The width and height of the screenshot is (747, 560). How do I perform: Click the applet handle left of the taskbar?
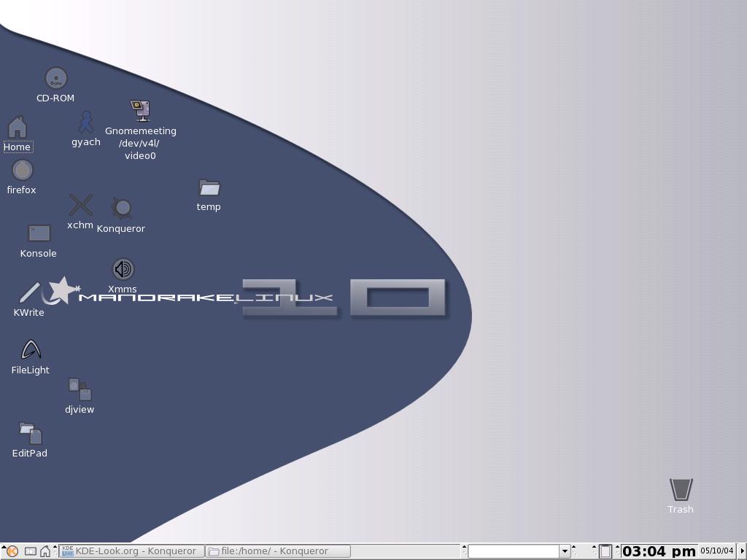click(x=55, y=551)
